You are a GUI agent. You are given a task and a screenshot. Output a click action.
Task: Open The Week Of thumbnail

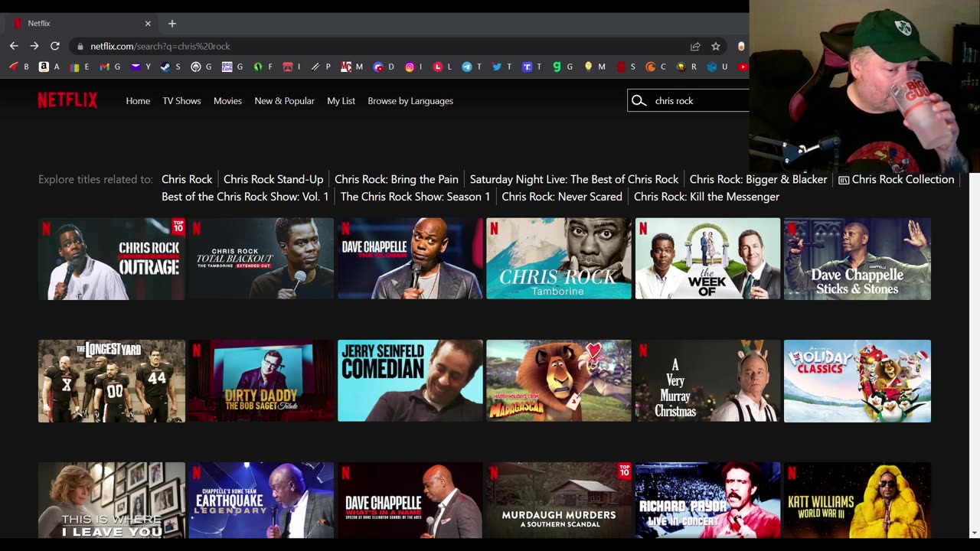(x=707, y=259)
